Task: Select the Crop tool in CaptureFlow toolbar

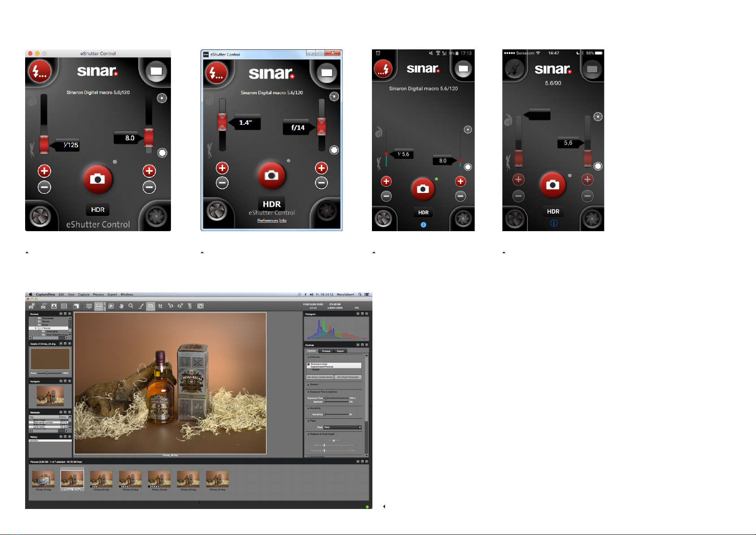Action: point(160,306)
